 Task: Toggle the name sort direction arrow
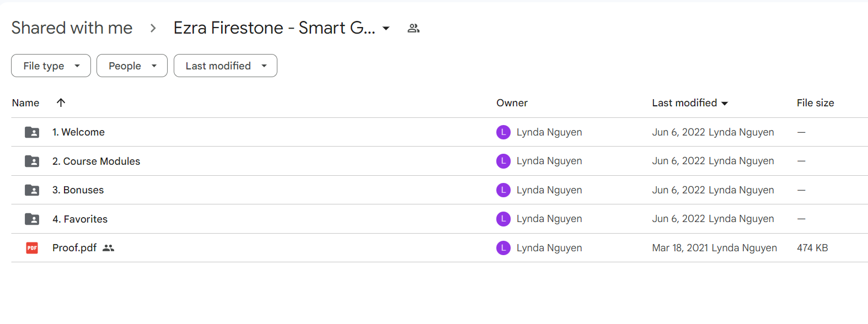coord(61,102)
